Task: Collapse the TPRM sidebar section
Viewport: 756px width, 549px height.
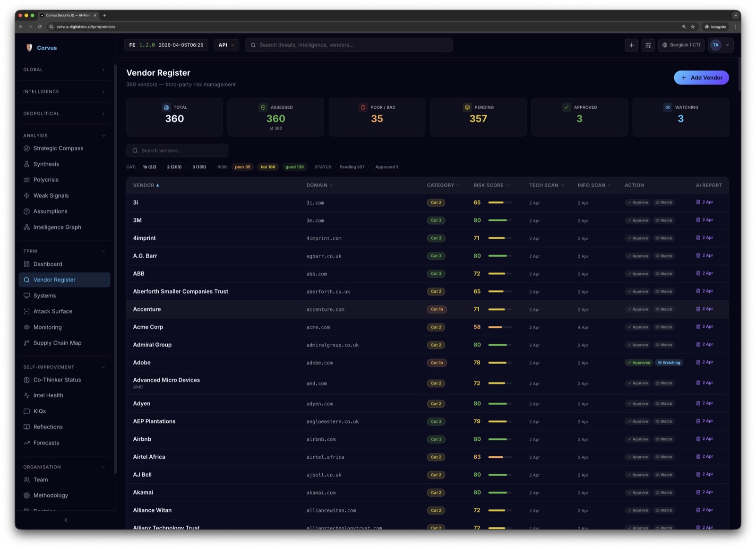Action: coord(64,251)
